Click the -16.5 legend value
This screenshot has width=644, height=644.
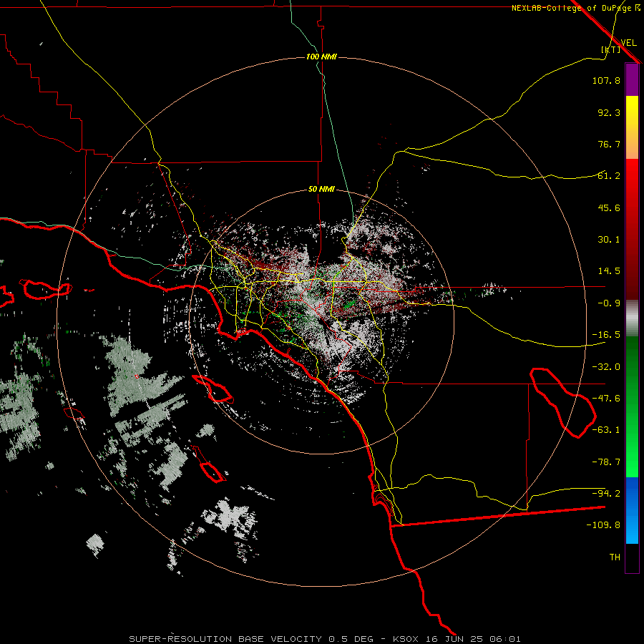(x=606, y=335)
